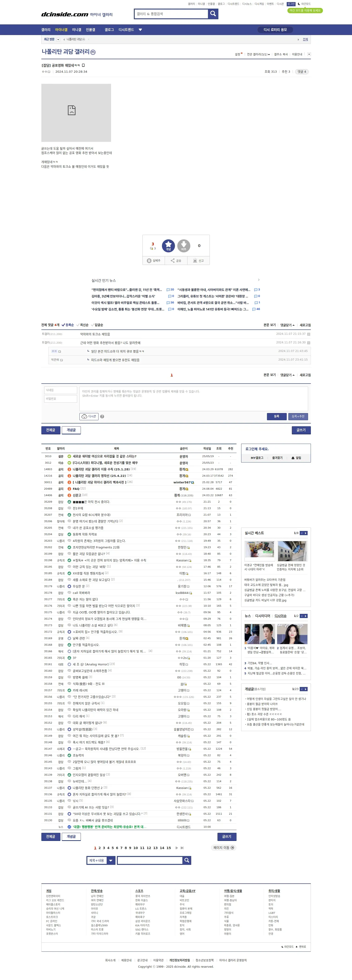Viewport: 352px width, 980px height.
Task: Click the mobile view icon next to the post title
Action: pyautogui.click(x=83, y=65)
